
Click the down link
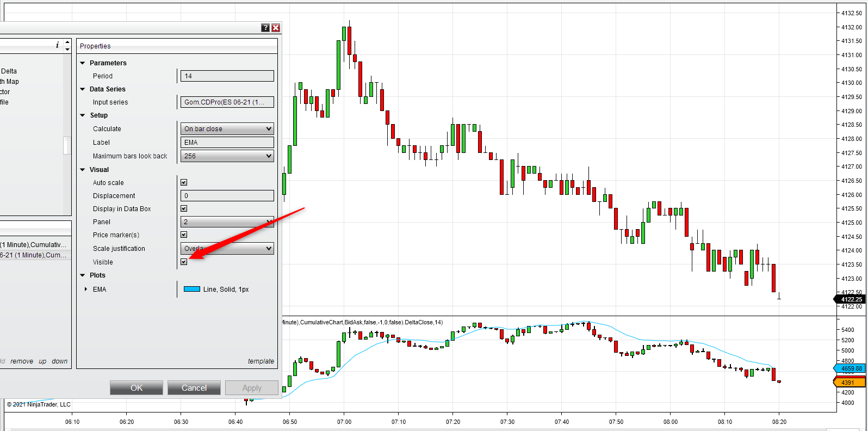[60, 361]
